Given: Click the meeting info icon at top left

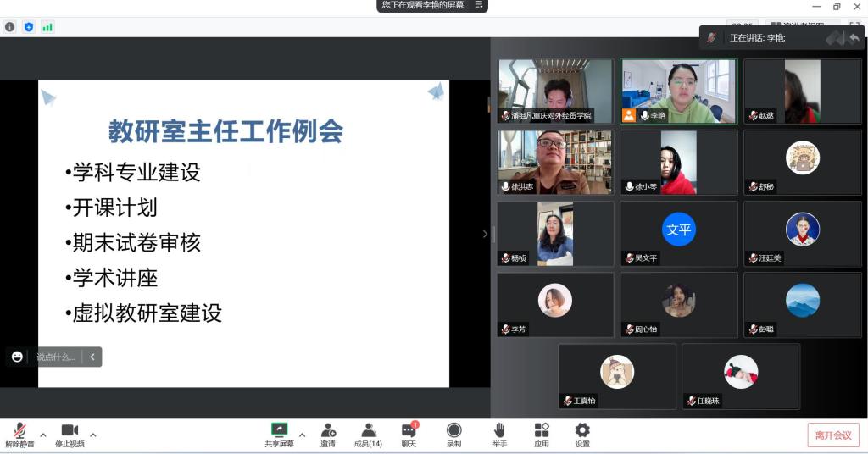Looking at the screenshot, I should (x=10, y=27).
